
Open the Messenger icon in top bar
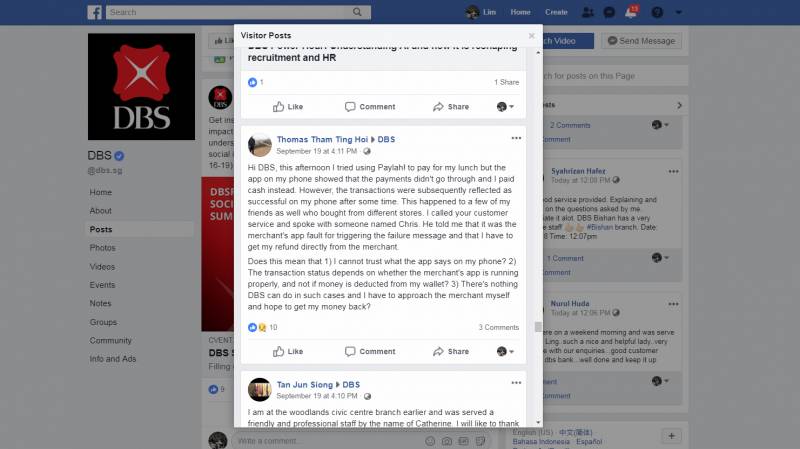pos(609,12)
